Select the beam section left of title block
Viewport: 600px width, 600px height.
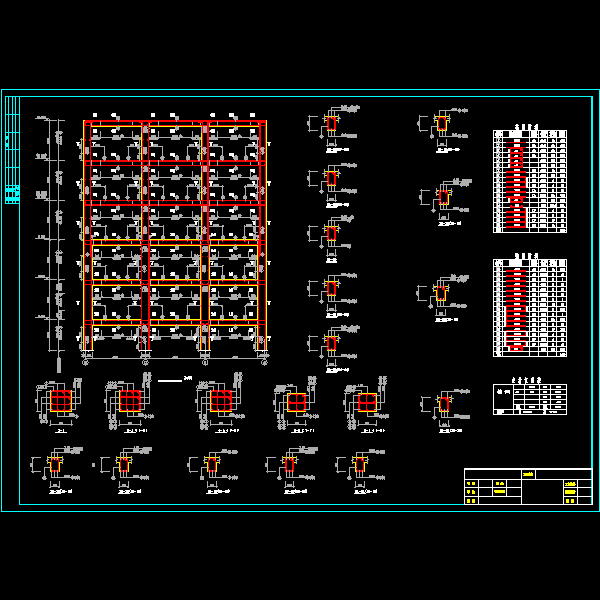(444, 405)
